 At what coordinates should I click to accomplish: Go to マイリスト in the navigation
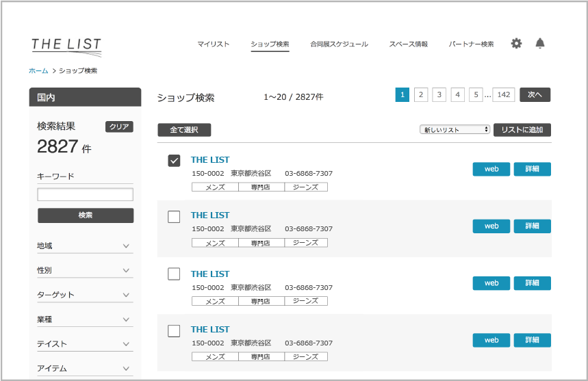click(214, 44)
